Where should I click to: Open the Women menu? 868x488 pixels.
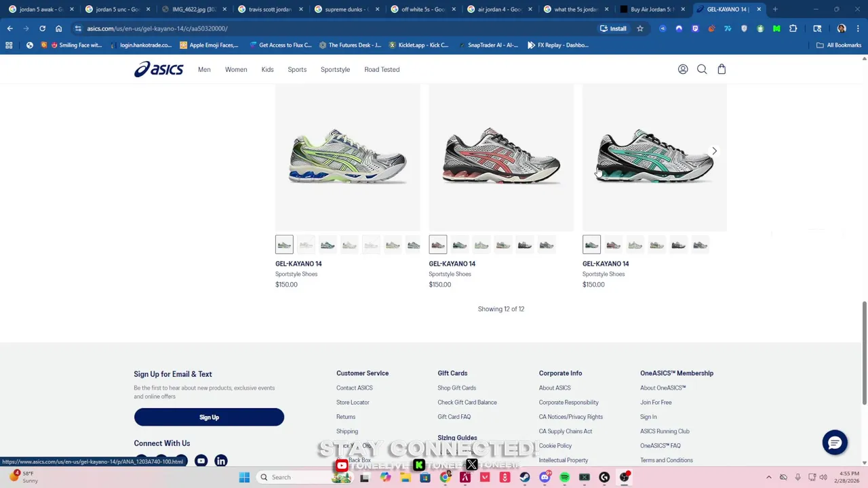tap(236, 69)
